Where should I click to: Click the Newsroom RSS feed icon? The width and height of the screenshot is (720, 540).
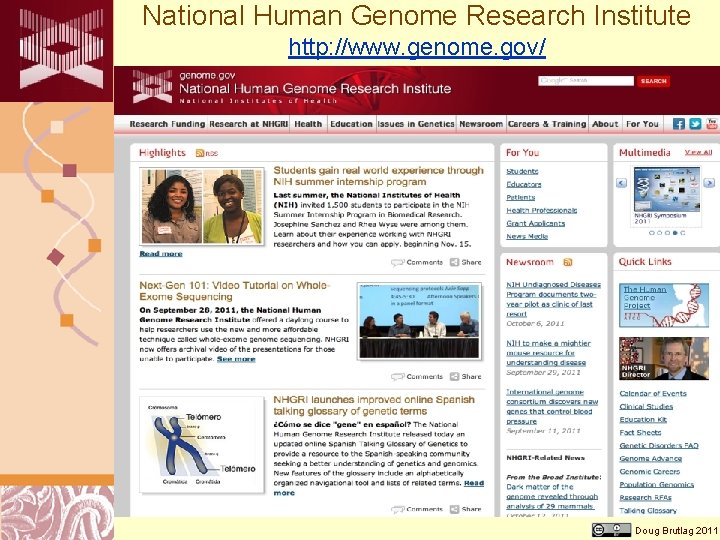[x=568, y=262]
